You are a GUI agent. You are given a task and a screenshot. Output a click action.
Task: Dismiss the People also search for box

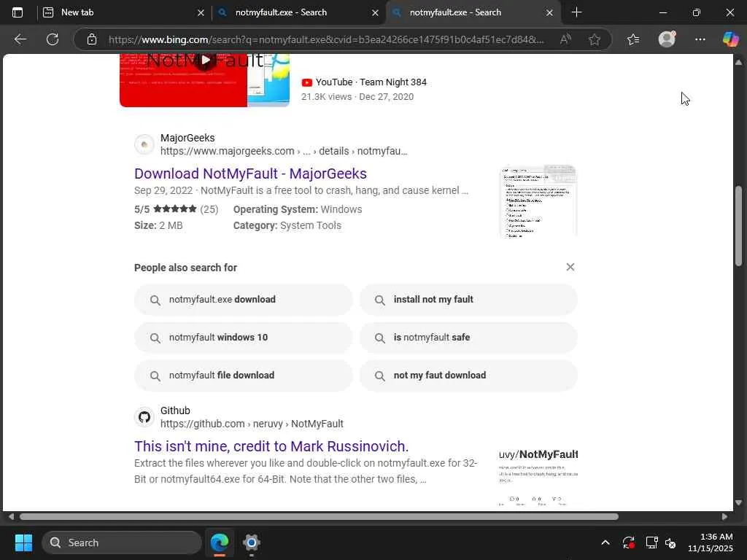(x=570, y=267)
